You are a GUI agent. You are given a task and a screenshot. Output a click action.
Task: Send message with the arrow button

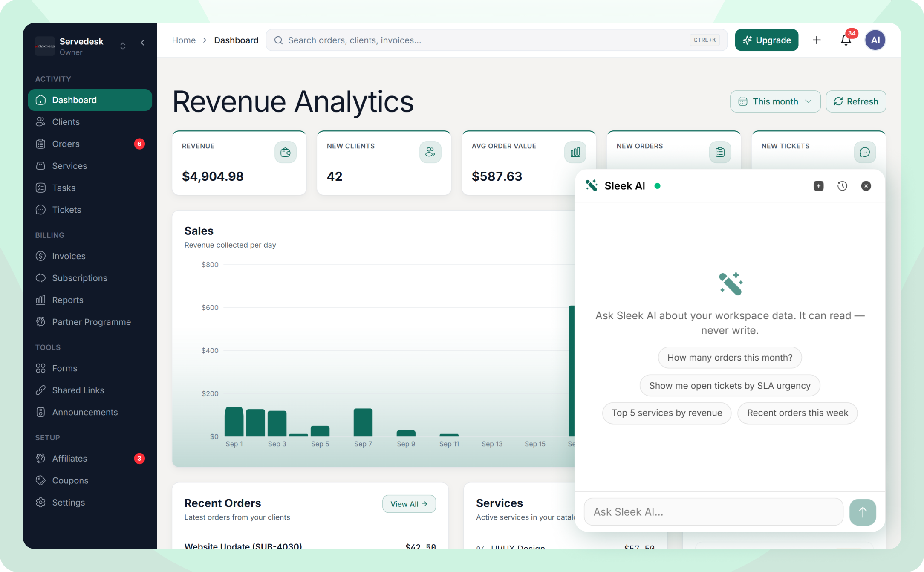(863, 512)
